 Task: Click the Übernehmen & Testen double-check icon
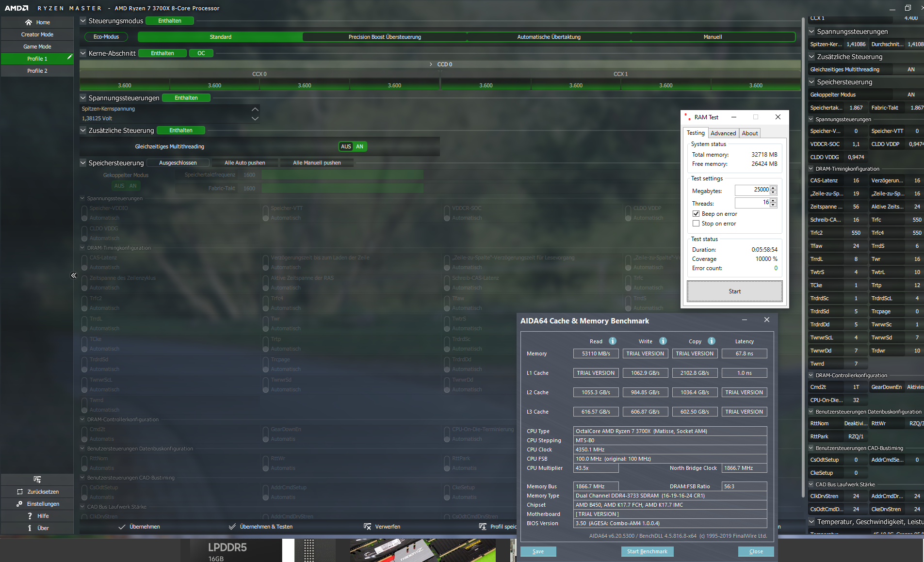pyautogui.click(x=232, y=527)
